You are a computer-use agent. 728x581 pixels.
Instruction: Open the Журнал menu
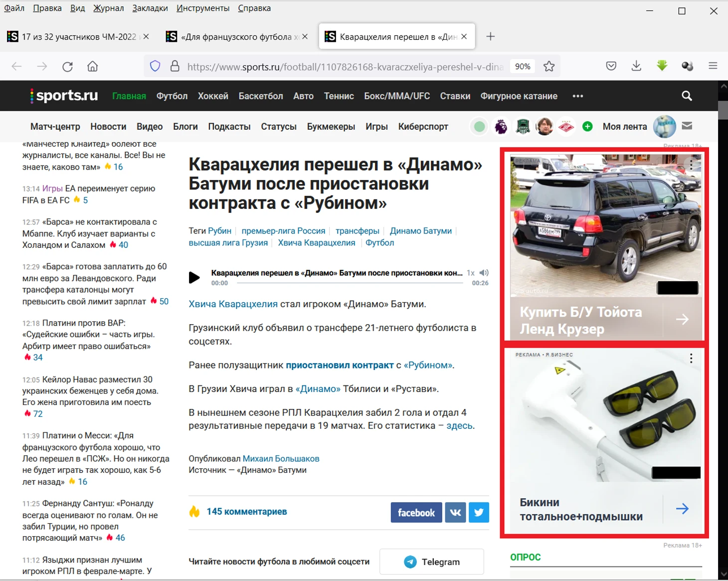pyautogui.click(x=108, y=8)
